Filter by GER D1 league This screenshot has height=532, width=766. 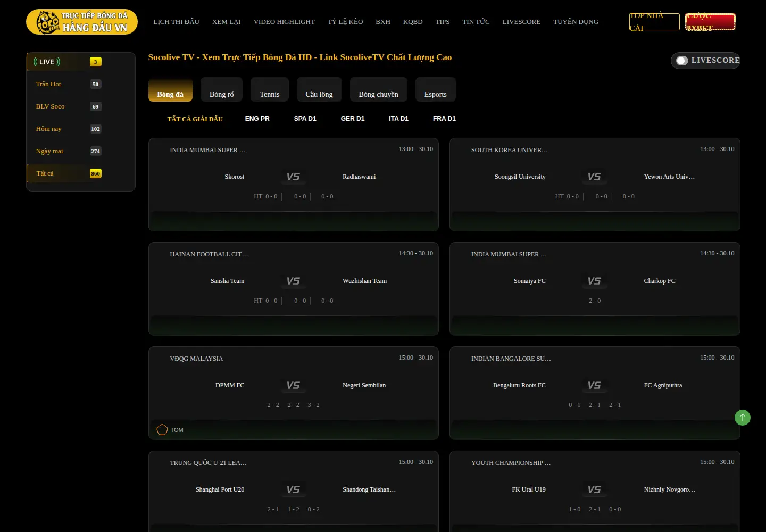[353, 119]
